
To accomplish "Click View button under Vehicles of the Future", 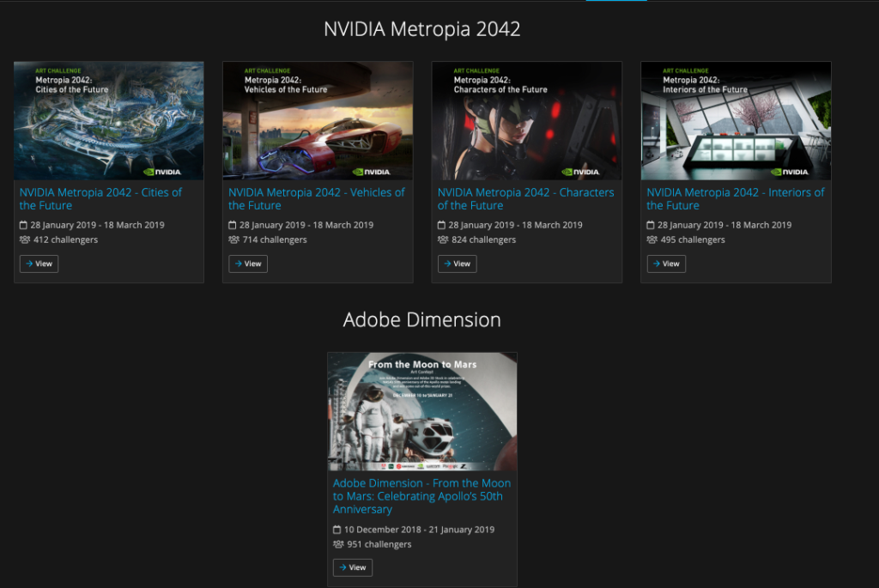I will pyautogui.click(x=248, y=264).
